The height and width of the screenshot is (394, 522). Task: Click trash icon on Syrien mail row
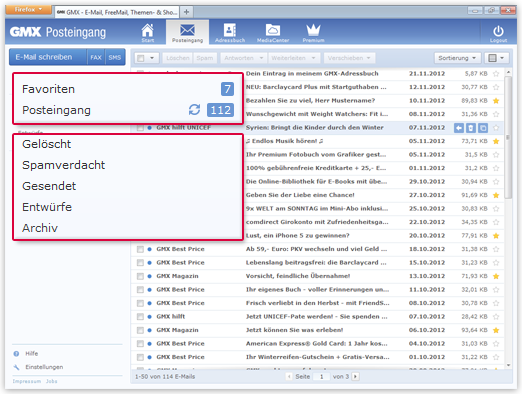click(471, 128)
